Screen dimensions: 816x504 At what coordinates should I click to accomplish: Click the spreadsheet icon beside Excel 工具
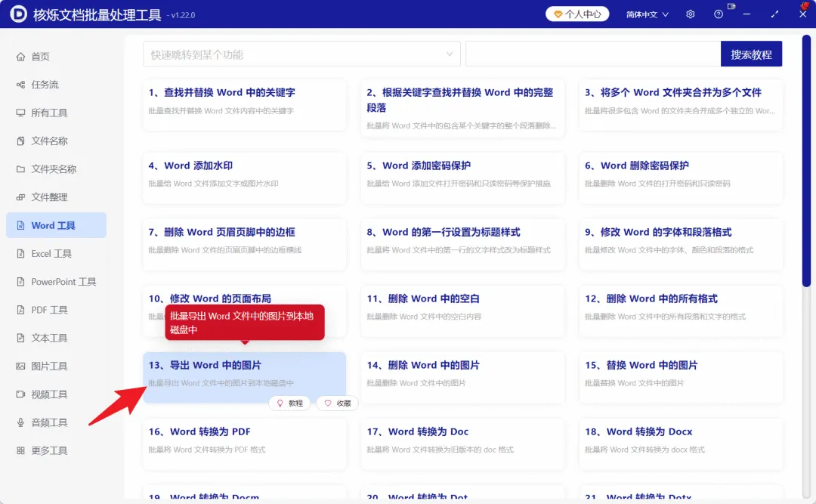point(20,254)
